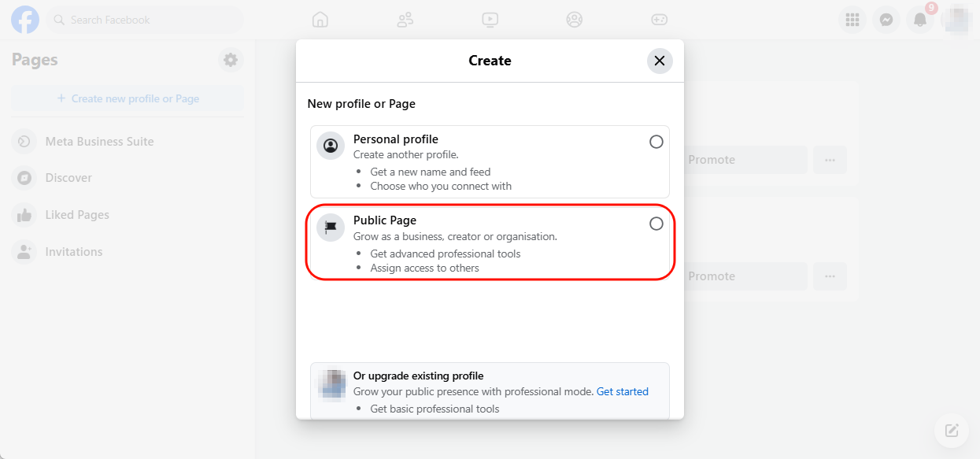
Task: Open Messenger
Action: (886, 20)
